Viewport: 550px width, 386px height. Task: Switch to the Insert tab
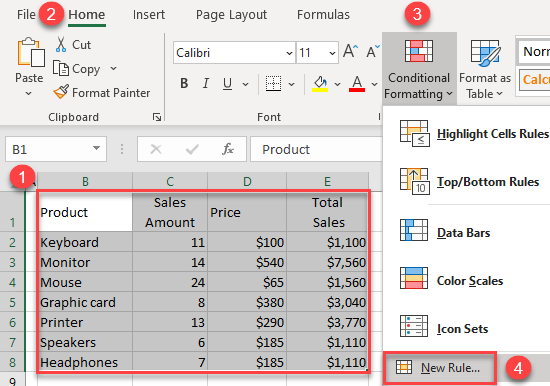pyautogui.click(x=149, y=15)
